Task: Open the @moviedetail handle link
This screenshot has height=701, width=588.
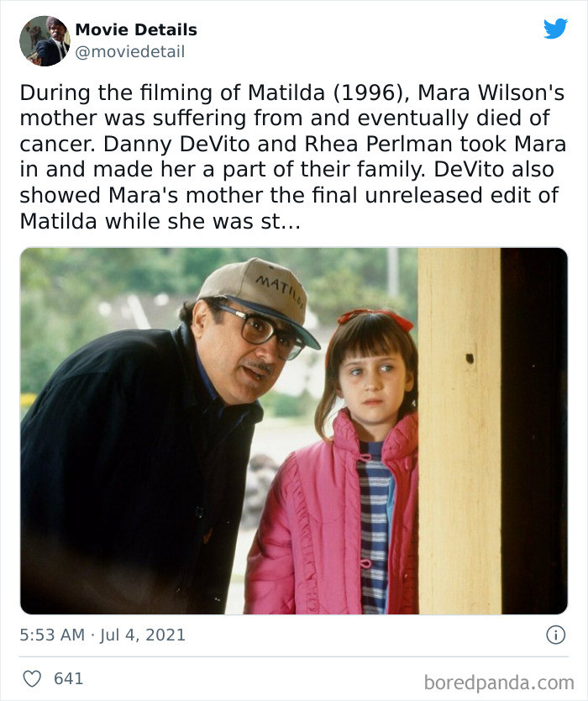Action: click(129, 52)
